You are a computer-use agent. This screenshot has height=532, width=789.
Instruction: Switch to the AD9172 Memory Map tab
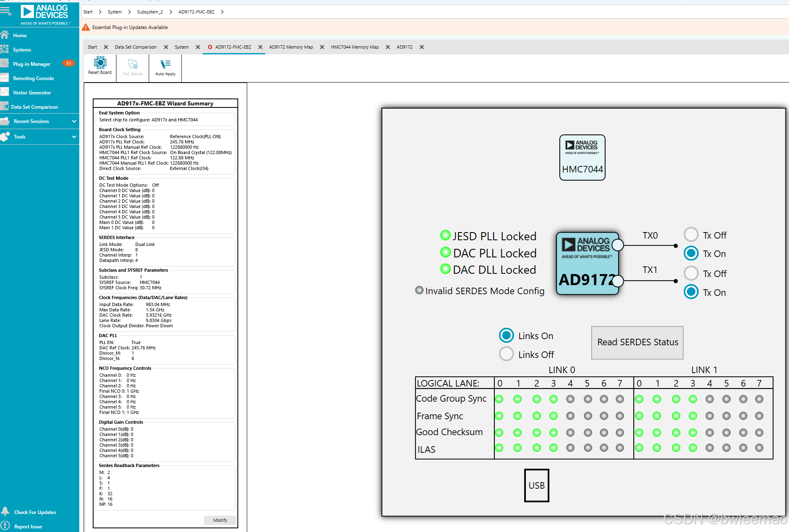click(291, 47)
